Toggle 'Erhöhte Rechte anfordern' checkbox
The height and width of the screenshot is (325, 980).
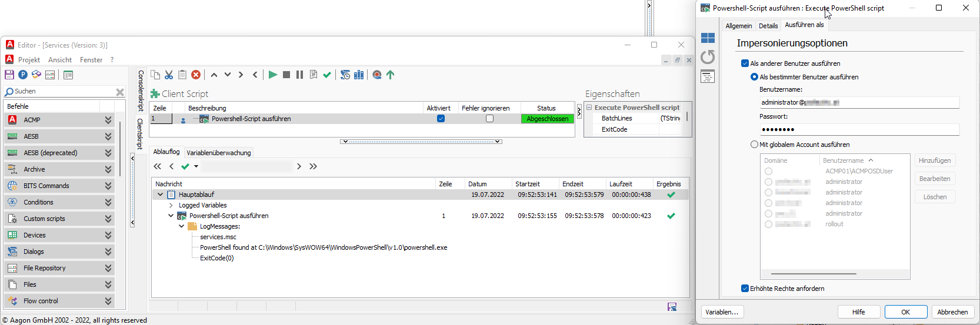[x=745, y=289]
